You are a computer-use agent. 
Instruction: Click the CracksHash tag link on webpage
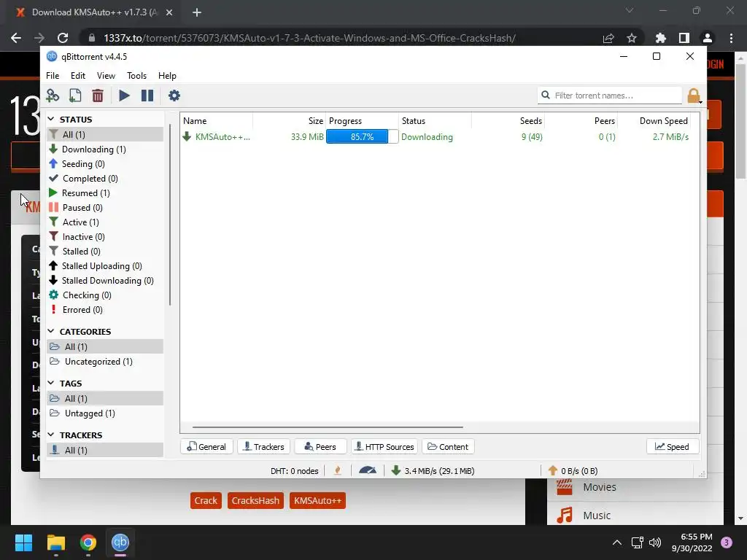255,500
